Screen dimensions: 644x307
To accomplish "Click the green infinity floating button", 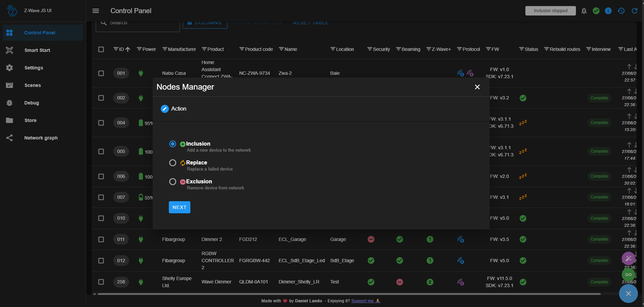I will [x=628, y=275].
